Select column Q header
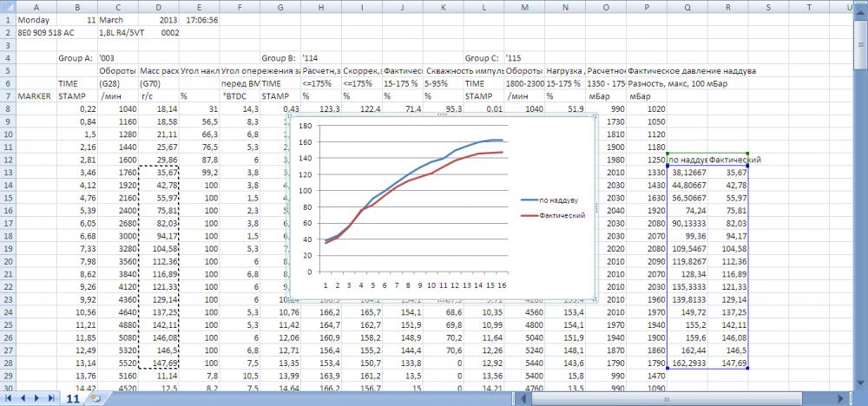This screenshot has height=406, width=868. coord(687,7)
